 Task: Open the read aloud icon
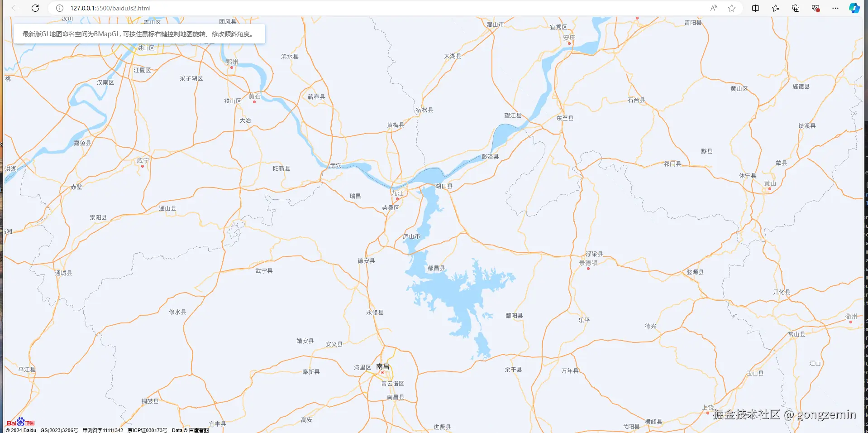714,8
